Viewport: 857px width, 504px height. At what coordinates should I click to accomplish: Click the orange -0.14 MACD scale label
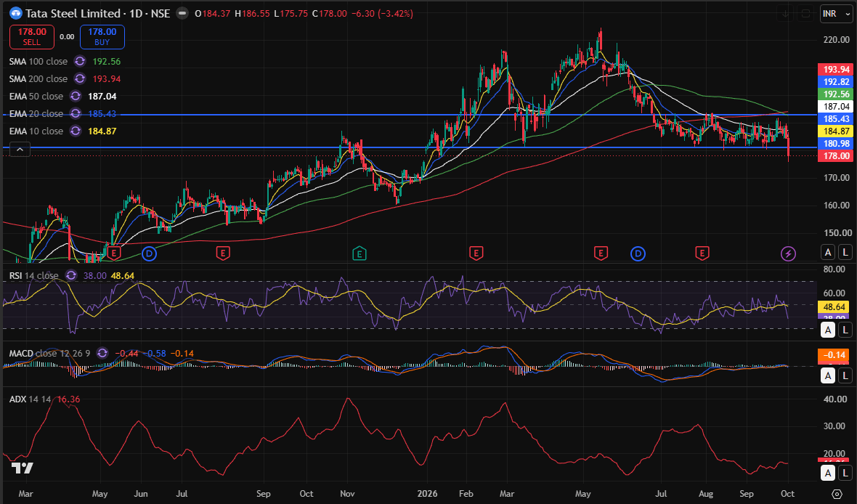(834, 355)
